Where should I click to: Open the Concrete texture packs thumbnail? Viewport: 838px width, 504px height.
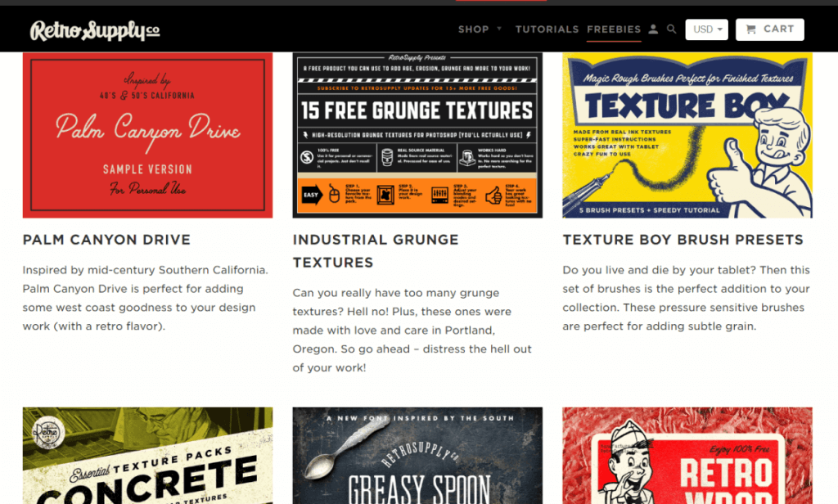[147, 456]
